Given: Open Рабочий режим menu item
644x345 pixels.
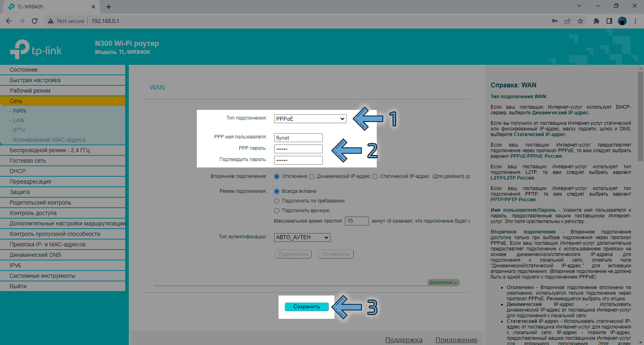Looking at the screenshot, I should point(62,91).
